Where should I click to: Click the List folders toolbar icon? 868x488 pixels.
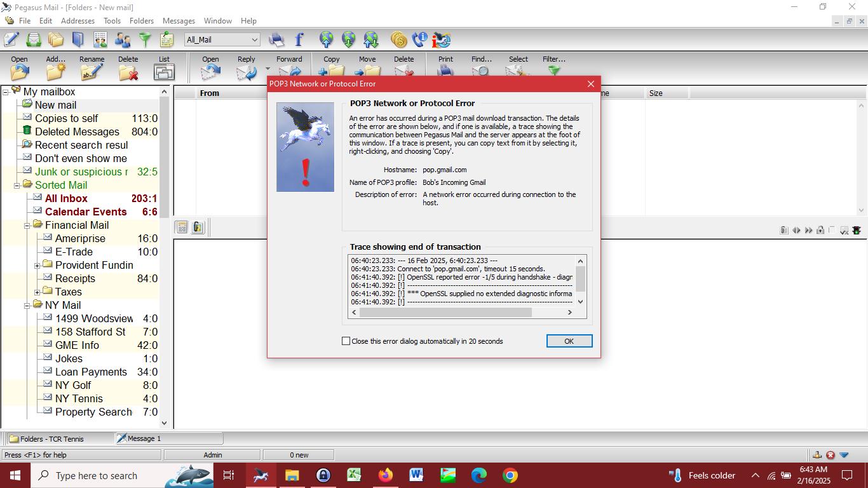pos(164,71)
